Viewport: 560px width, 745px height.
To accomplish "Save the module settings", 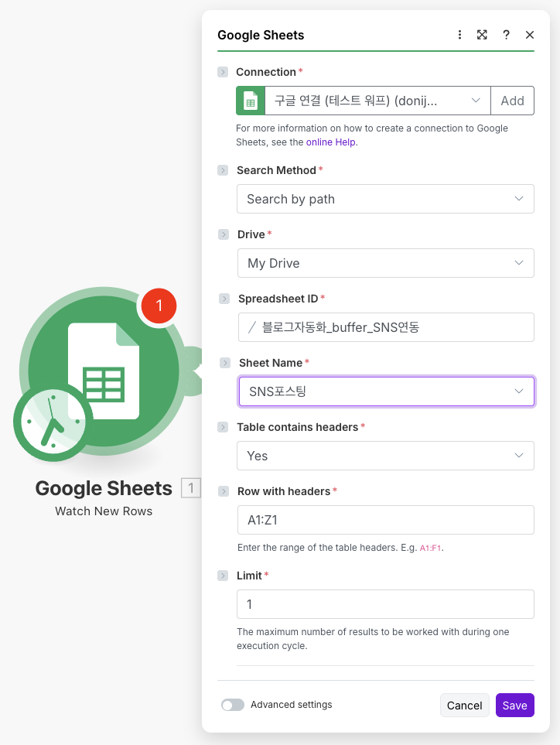I will (x=514, y=705).
